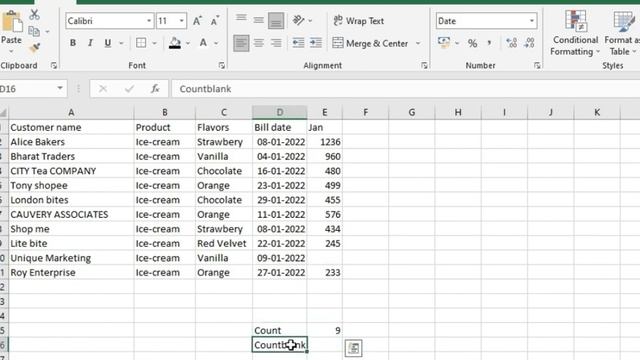Open Clipboard dialog launcher
Screen dimensions: 640x360
54,65
